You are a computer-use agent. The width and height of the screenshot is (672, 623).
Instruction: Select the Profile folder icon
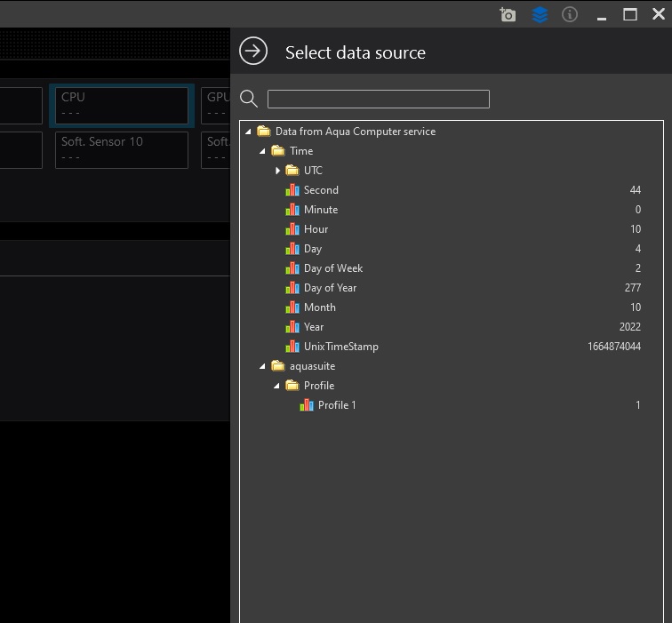pos(292,385)
